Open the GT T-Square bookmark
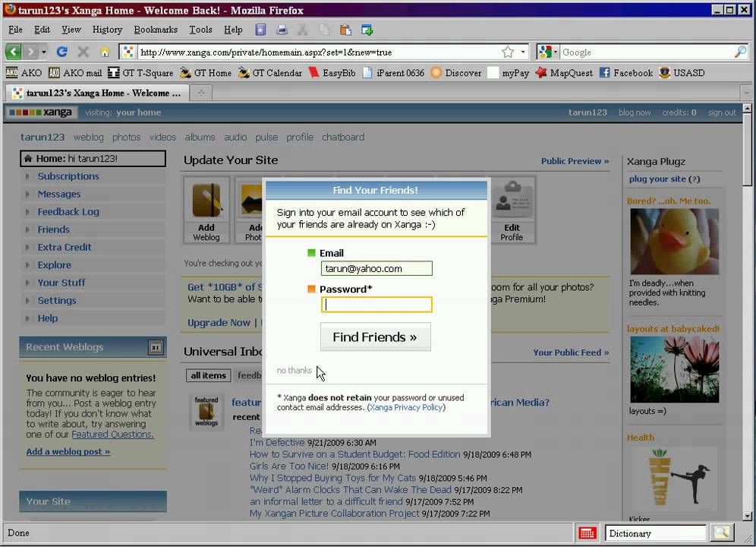756x547 pixels. (x=140, y=73)
